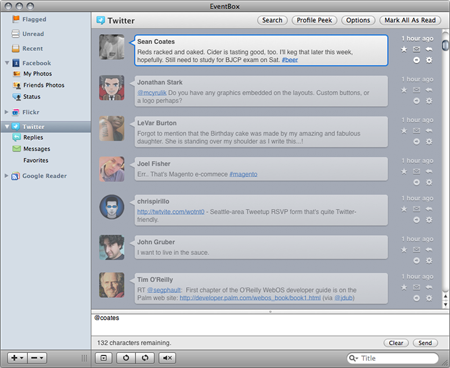Open the @mcyrulik mention link
450x368 pixels.
point(152,93)
